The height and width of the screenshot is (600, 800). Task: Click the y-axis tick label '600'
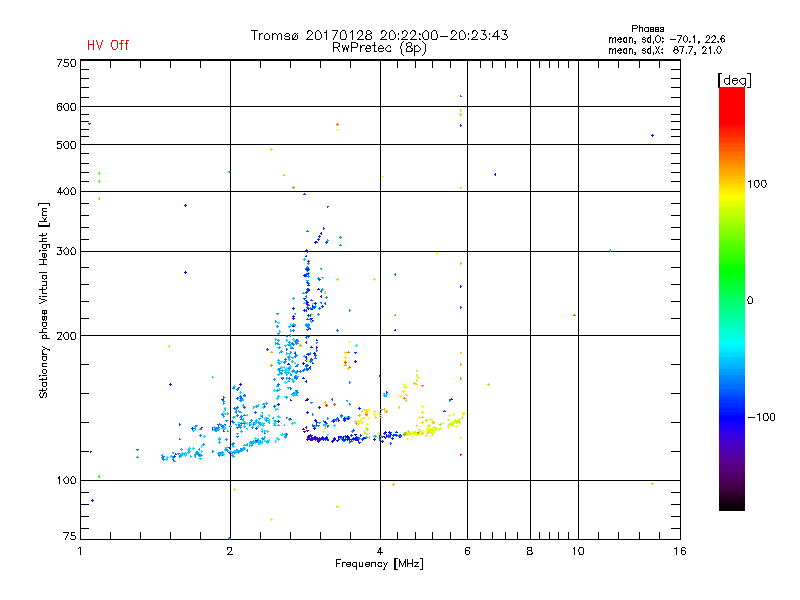click(66, 107)
